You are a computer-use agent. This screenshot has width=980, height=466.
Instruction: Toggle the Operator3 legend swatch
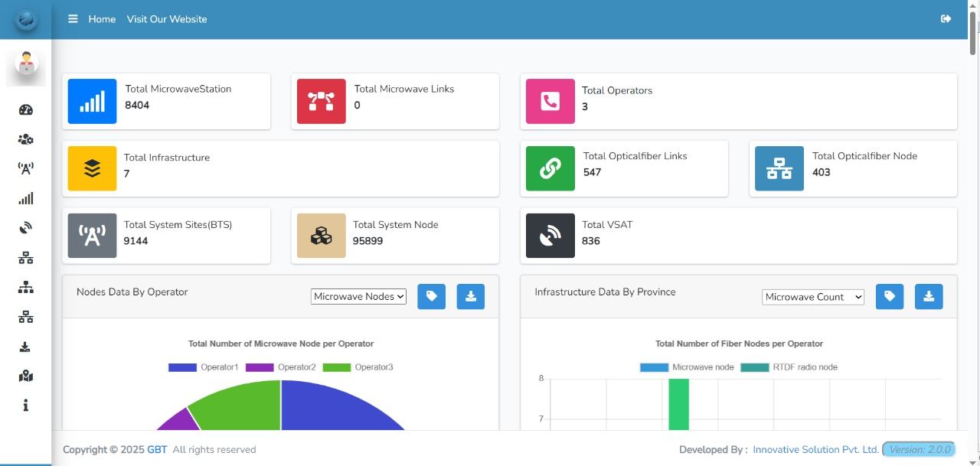pyautogui.click(x=337, y=367)
